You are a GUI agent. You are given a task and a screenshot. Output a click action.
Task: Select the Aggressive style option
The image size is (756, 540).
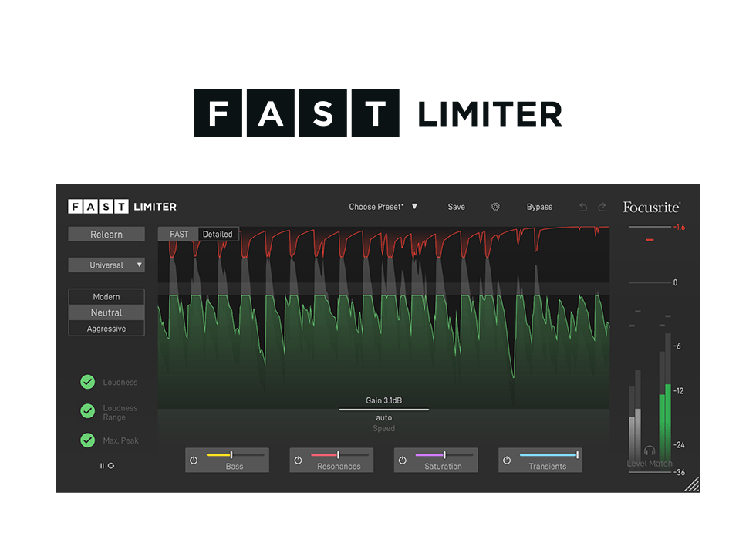106,329
